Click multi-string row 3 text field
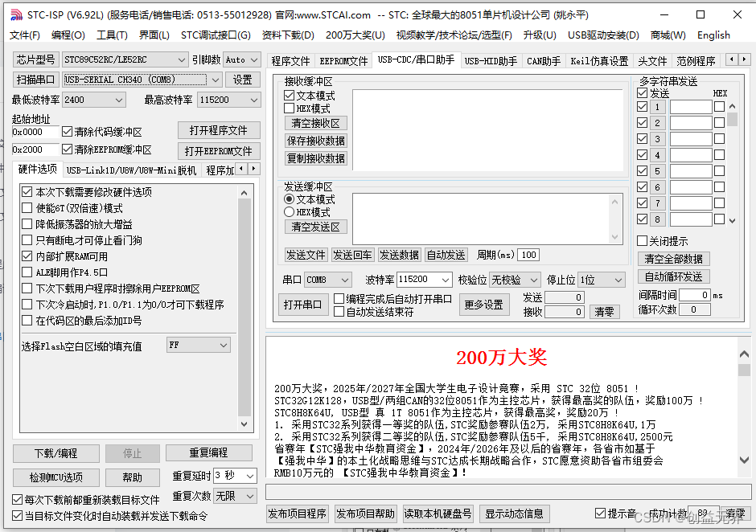The height and width of the screenshot is (532, 756). [x=691, y=139]
